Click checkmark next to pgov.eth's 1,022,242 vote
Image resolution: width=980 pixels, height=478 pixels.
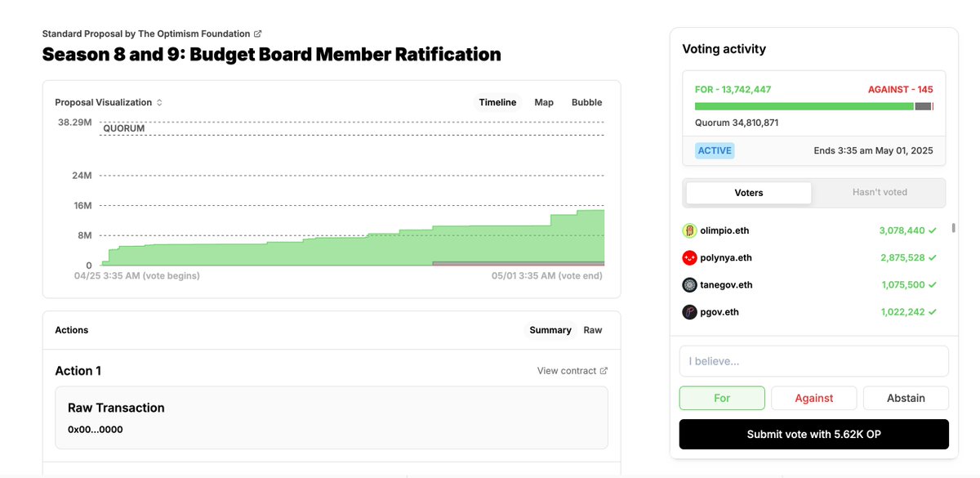[933, 312]
